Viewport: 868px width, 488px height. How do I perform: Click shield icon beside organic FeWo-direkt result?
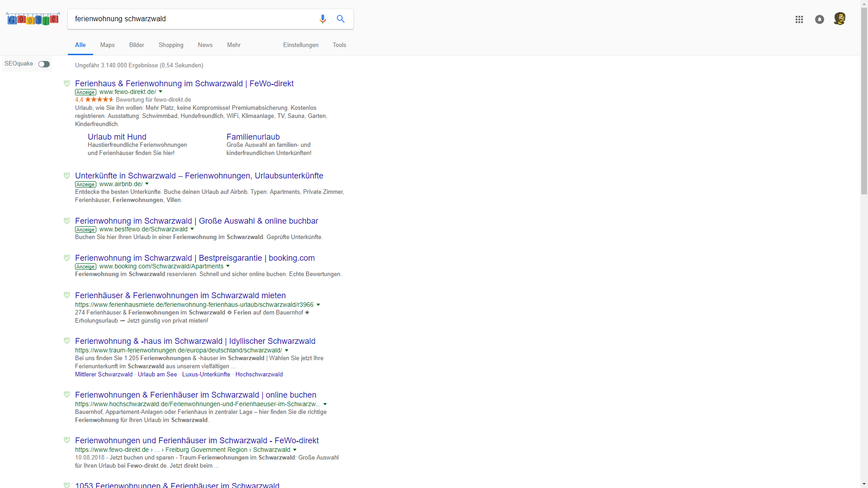pos(67,440)
